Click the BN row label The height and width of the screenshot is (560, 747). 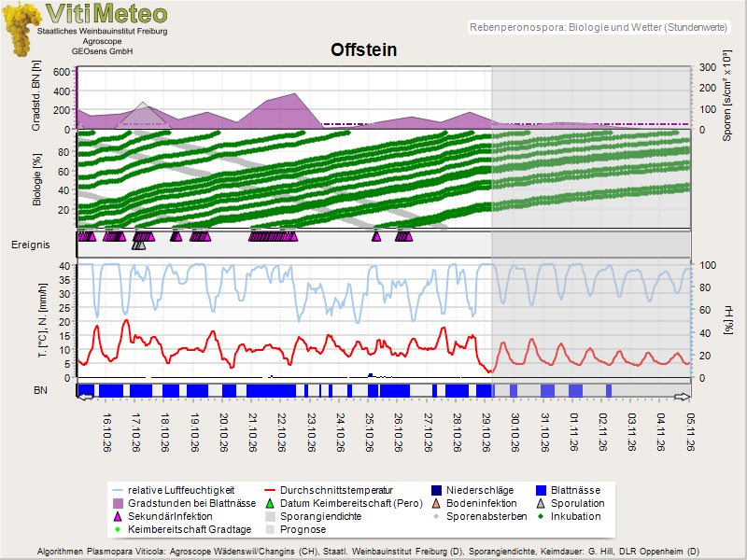point(40,390)
